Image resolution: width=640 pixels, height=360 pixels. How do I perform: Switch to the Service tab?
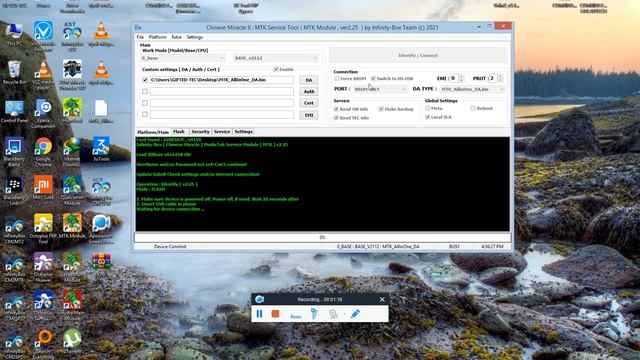tap(222, 132)
